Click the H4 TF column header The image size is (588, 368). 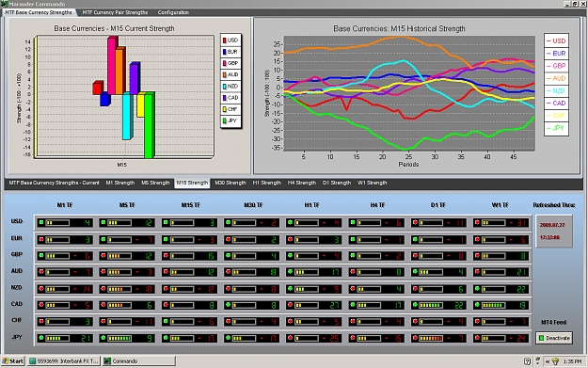point(377,205)
